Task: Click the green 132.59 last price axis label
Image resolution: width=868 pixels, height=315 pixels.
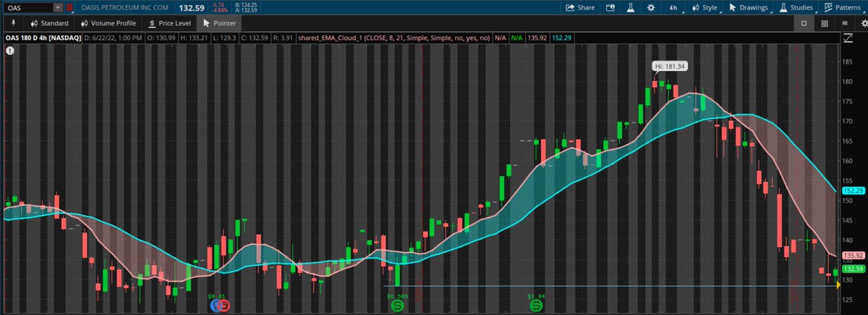Action: point(854,270)
